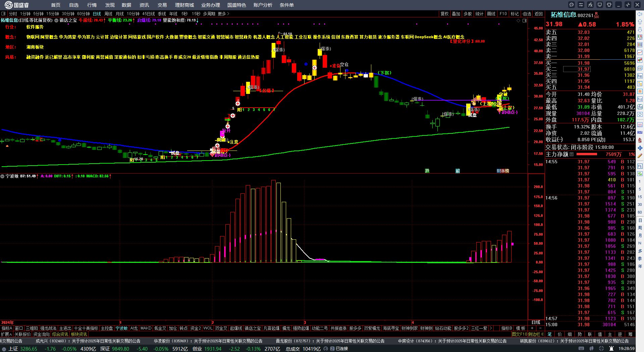Toggle the 复权 option
The width and height of the screenshot is (644, 352).
point(444,14)
